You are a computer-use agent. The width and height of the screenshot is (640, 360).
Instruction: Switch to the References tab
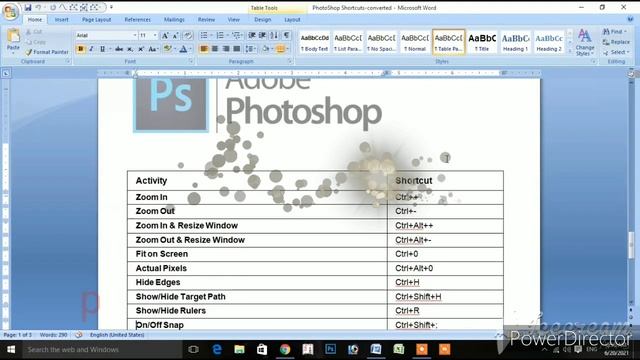[x=138, y=20]
